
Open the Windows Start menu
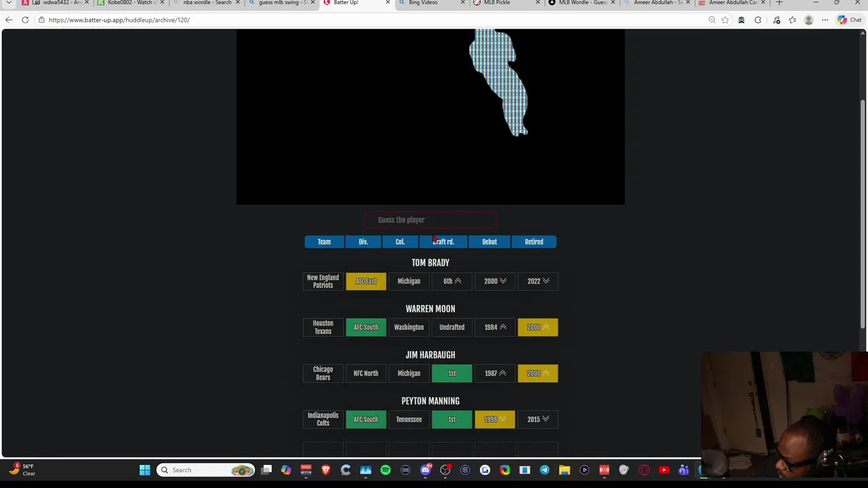(144, 470)
